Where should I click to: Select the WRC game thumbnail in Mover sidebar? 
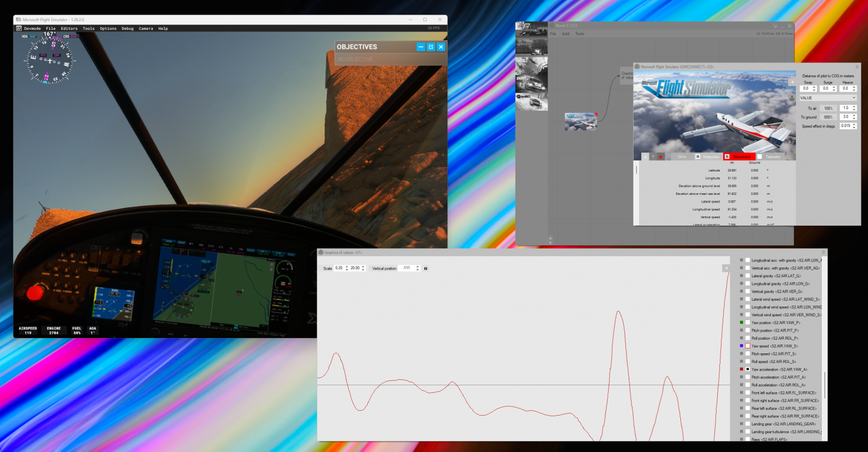(532, 101)
